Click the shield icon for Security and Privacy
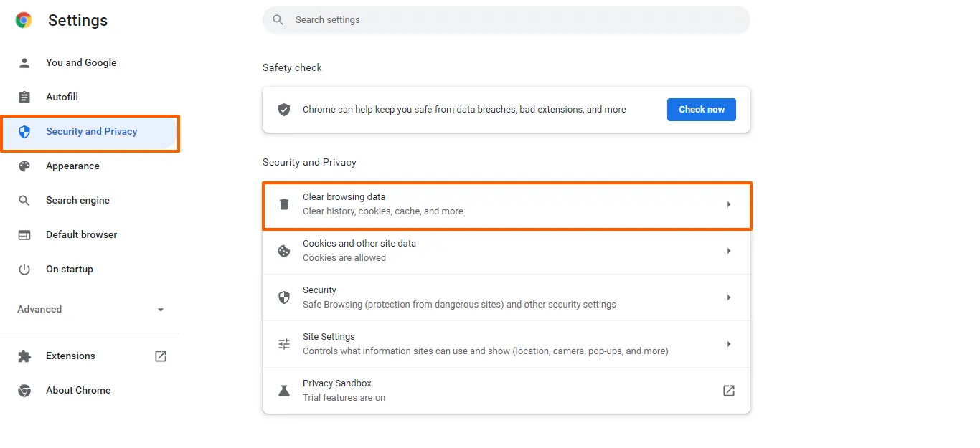This screenshot has height=448, width=980. (x=24, y=132)
